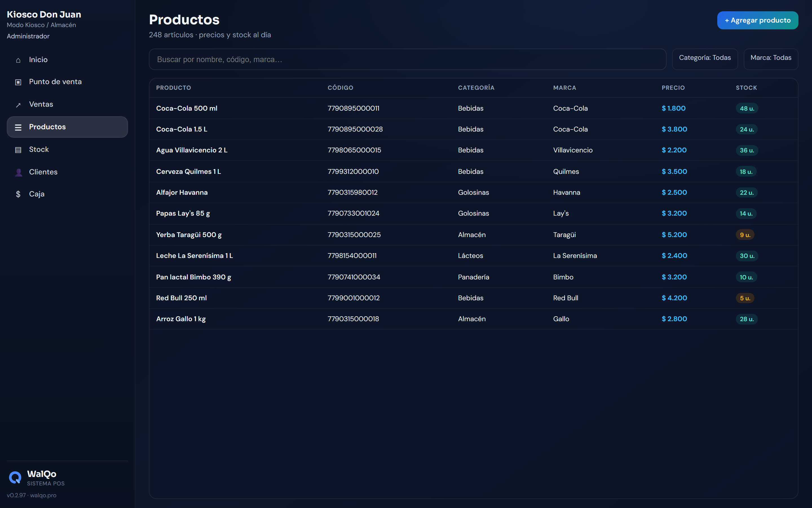Select the Arroz Gallo 1 kg name
Viewport: 812px width, 508px height.
click(181, 319)
